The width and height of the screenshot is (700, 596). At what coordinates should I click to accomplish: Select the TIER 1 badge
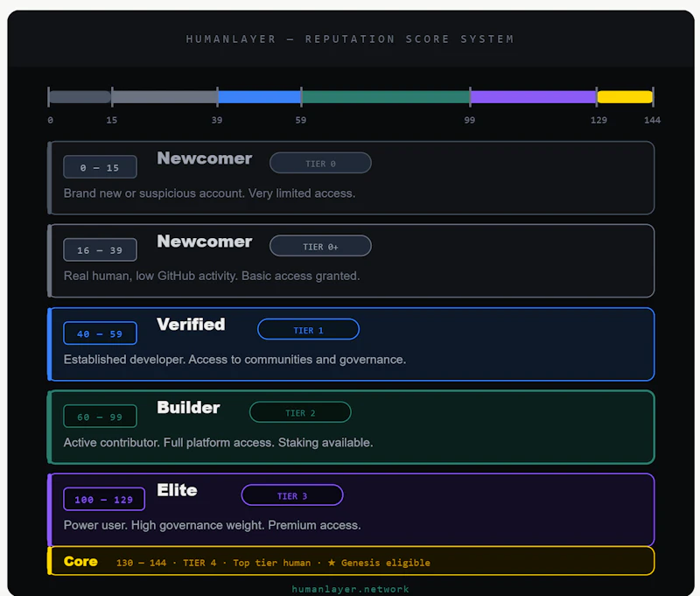coord(308,329)
